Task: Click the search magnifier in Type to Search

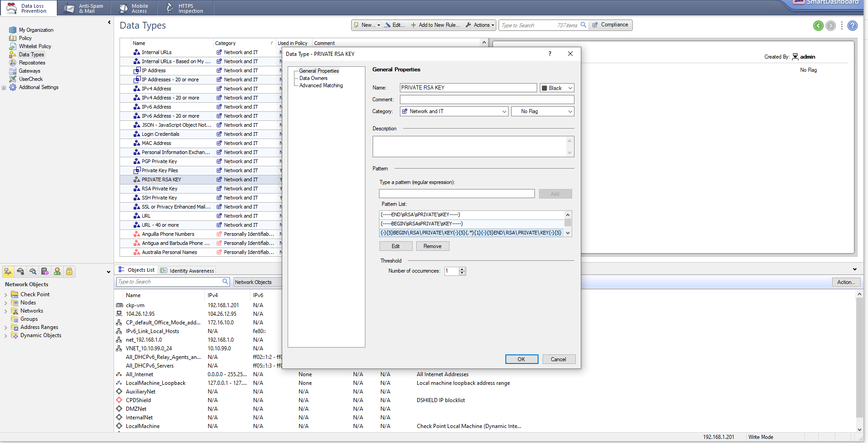Action: pos(584,25)
